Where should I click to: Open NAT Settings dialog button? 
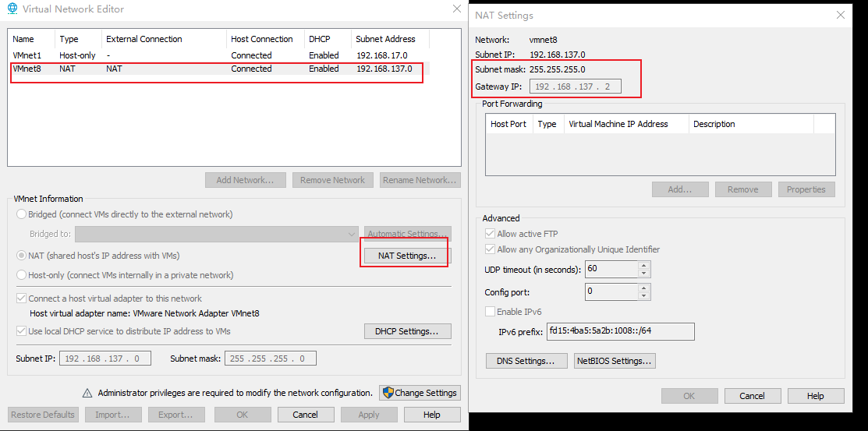click(x=407, y=256)
